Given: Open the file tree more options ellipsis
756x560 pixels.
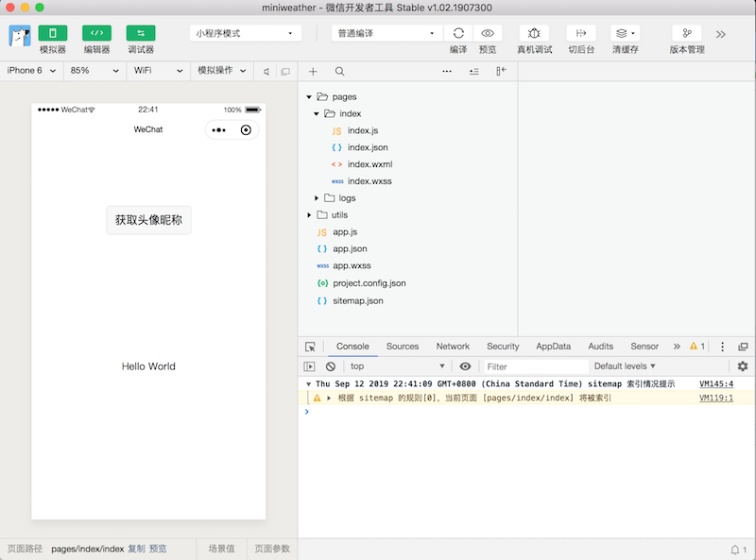Looking at the screenshot, I should tap(447, 72).
